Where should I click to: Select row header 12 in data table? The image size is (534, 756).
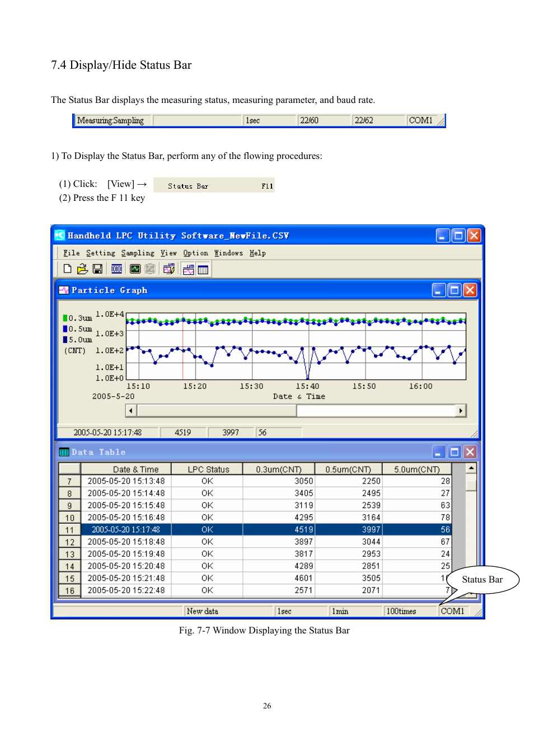[70, 542]
